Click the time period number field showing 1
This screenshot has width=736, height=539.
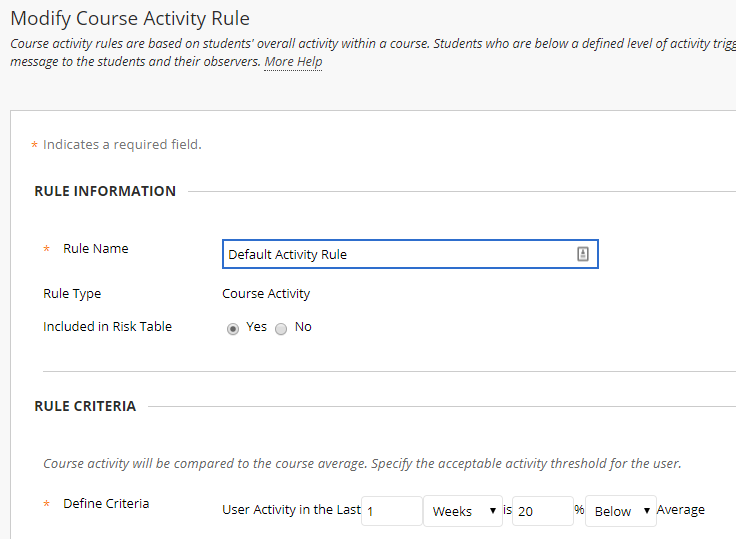[x=391, y=511]
